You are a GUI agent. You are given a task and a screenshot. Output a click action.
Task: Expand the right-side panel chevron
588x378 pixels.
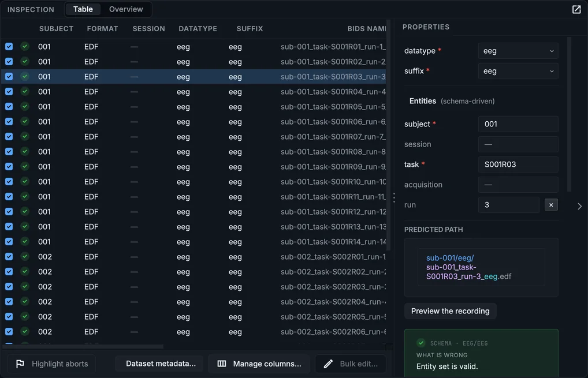coord(580,206)
